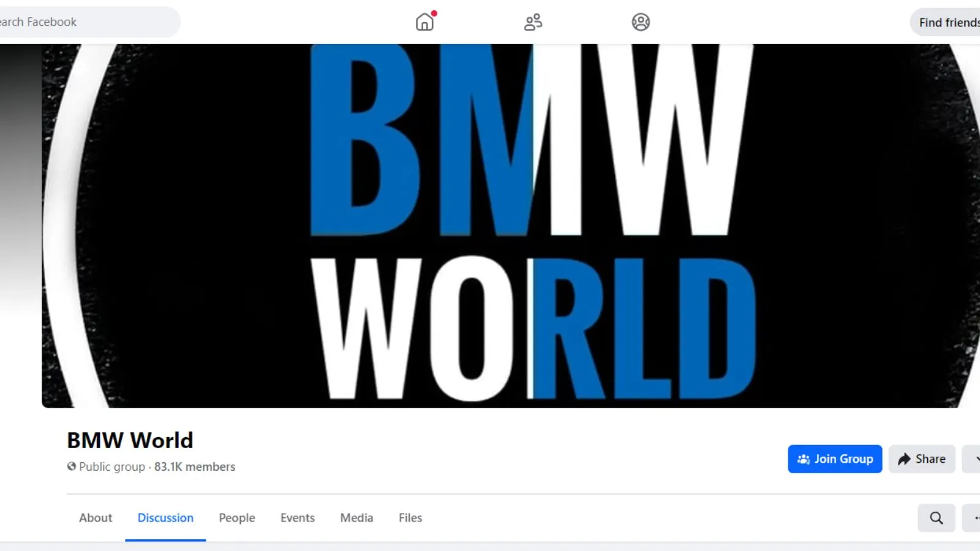Open the Media tab
The image size is (980, 551).
pyautogui.click(x=356, y=518)
